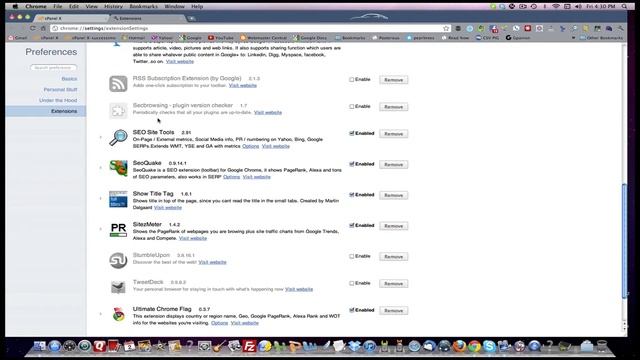Open SeoQuake Options link
Screen dimensions: 640x360
pyautogui.click(x=231, y=177)
